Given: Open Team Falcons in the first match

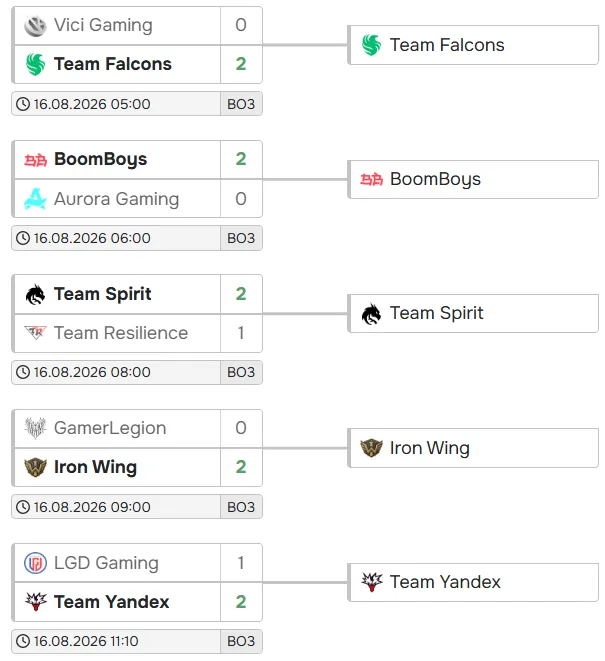Looking at the screenshot, I should pyautogui.click(x=113, y=64).
